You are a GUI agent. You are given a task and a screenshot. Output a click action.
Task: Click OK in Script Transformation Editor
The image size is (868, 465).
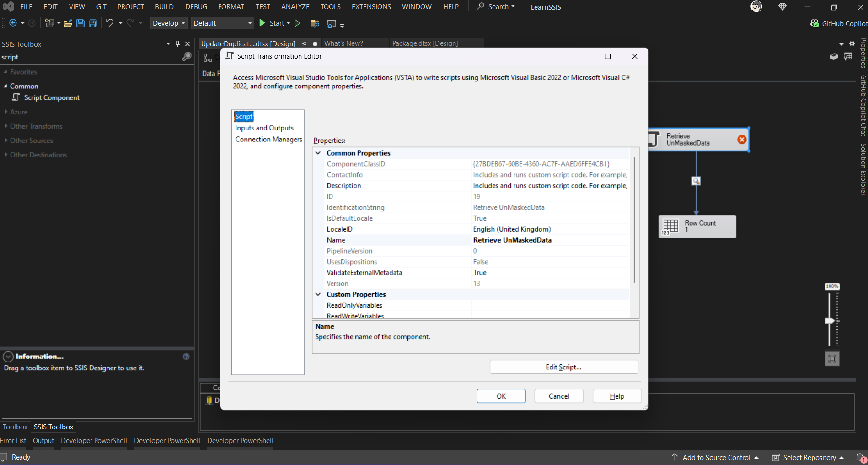501,396
